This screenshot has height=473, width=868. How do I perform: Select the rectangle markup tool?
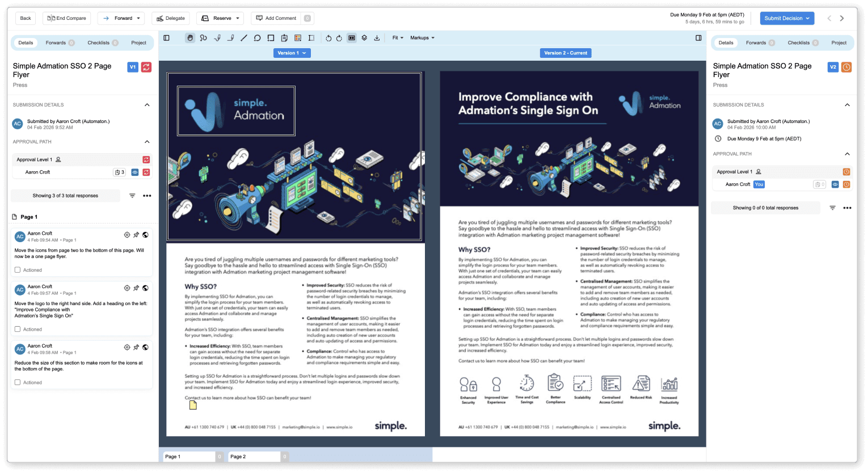[271, 38]
